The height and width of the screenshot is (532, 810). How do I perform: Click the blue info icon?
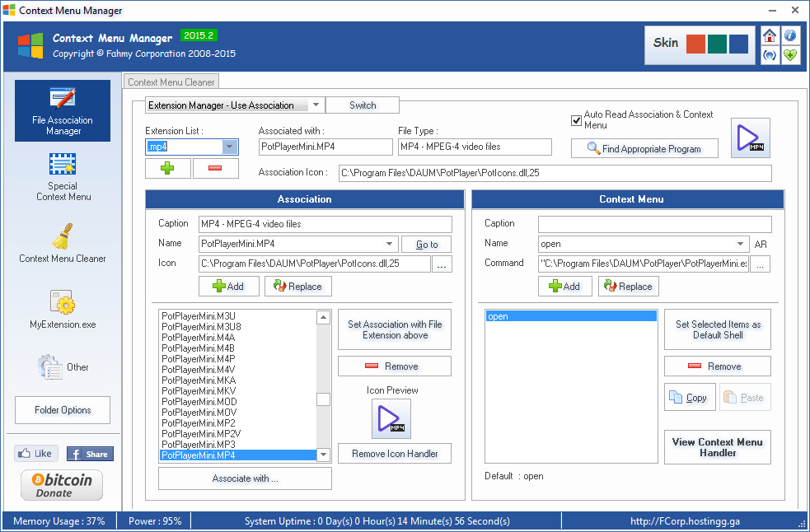pos(790,35)
